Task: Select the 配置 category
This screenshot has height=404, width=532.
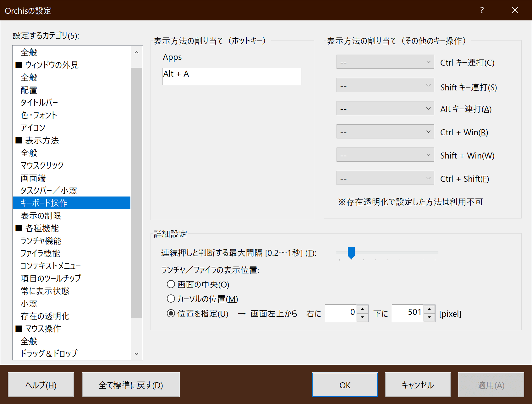Action: [x=72, y=90]
